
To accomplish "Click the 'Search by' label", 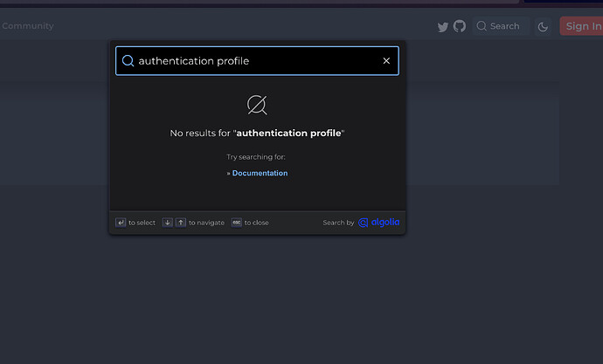I will [x=338, y=223].
